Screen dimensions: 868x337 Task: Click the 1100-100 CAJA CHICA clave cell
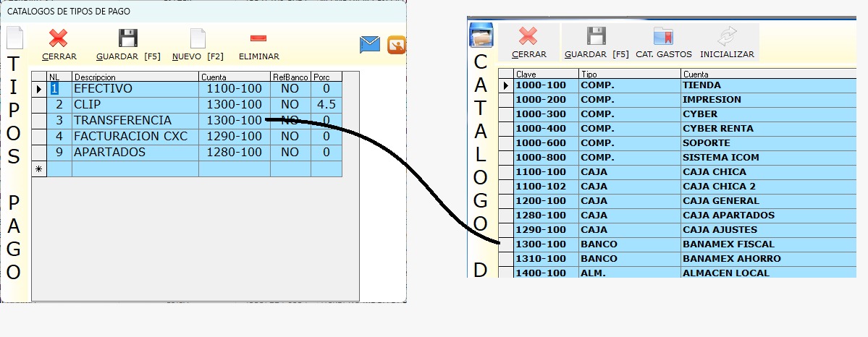click(x=545, y=172)
